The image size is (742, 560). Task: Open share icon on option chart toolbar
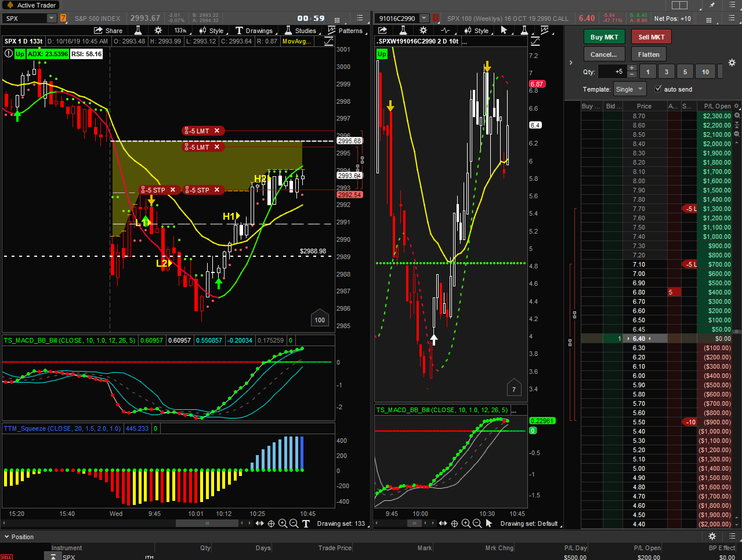pyautogui.click(x=383, y=30)
